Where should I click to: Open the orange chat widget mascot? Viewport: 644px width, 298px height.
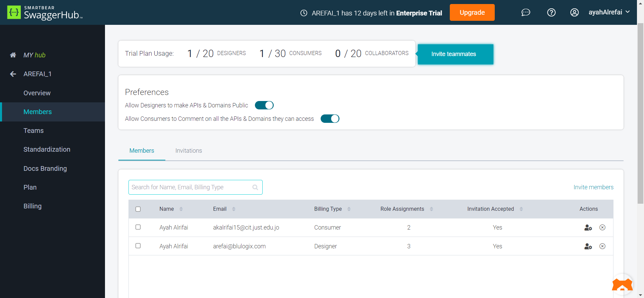pos(622,285)
